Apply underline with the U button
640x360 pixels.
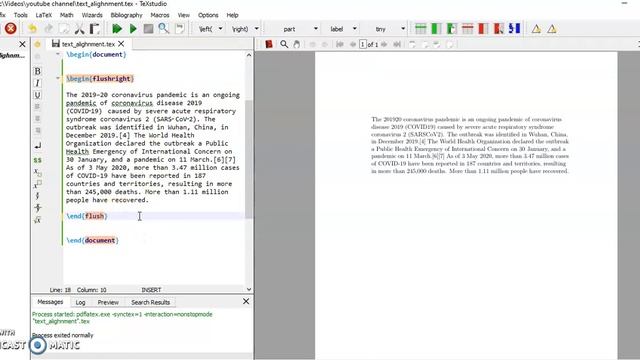38,95
